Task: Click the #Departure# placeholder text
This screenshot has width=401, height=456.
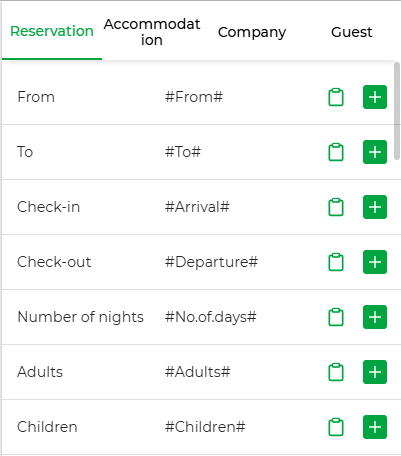Action: tap(211, 262)
